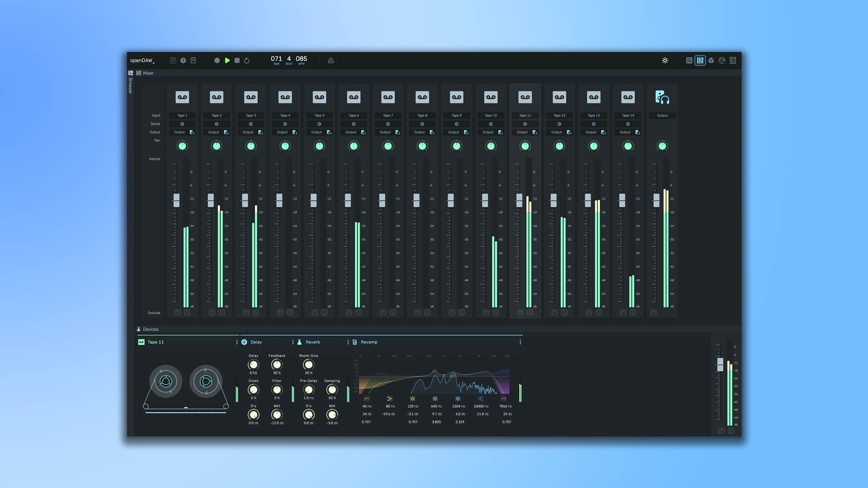Open the openDAW main menu
Screen dimensions: 868x488
pyautogui.click(x=142, y=61)
